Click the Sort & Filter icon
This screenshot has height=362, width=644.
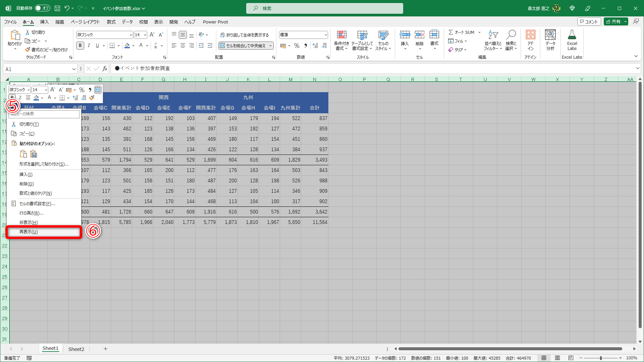click(493, 35)
